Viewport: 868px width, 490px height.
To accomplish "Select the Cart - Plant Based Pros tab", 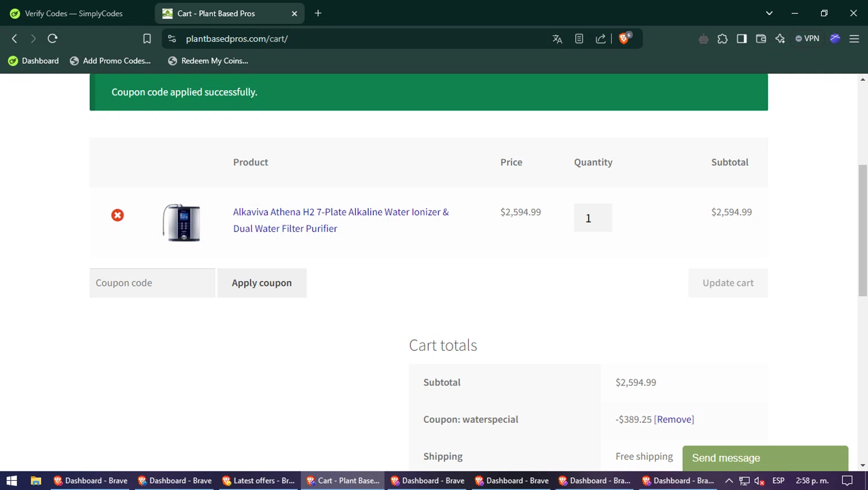I will (x=229, y=13).
